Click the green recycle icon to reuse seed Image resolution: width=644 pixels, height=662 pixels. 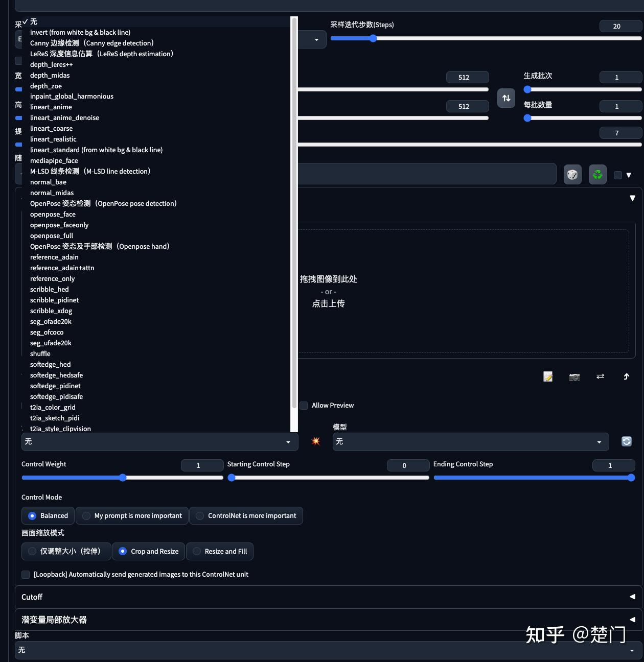point(597,174)
